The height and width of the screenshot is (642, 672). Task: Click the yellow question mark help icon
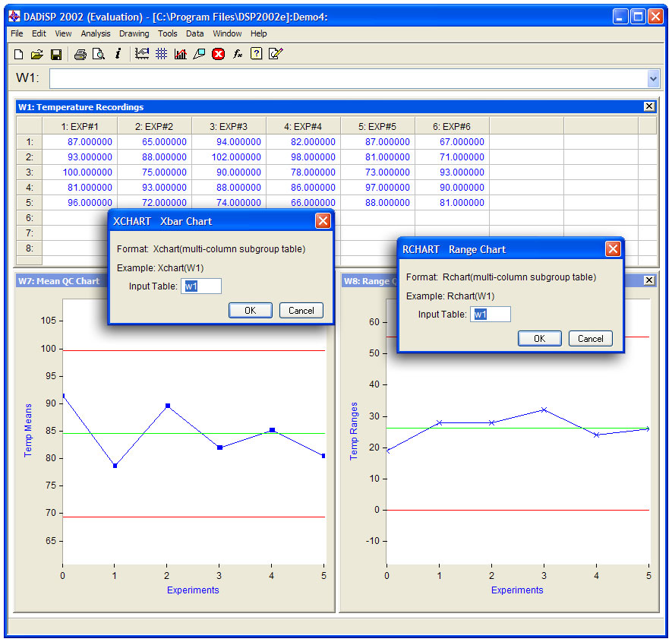(257, 54)
